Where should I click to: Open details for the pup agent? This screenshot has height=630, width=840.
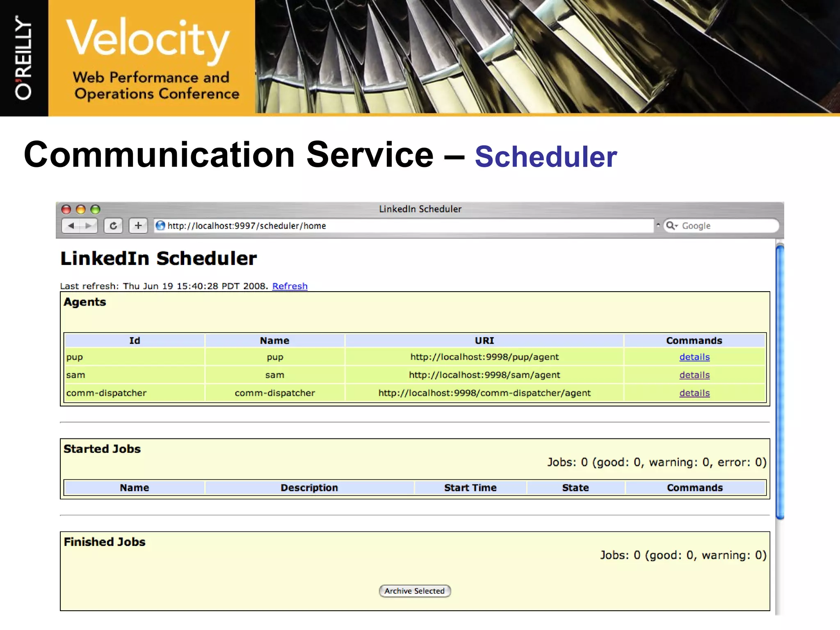click(x=694, y=357)
